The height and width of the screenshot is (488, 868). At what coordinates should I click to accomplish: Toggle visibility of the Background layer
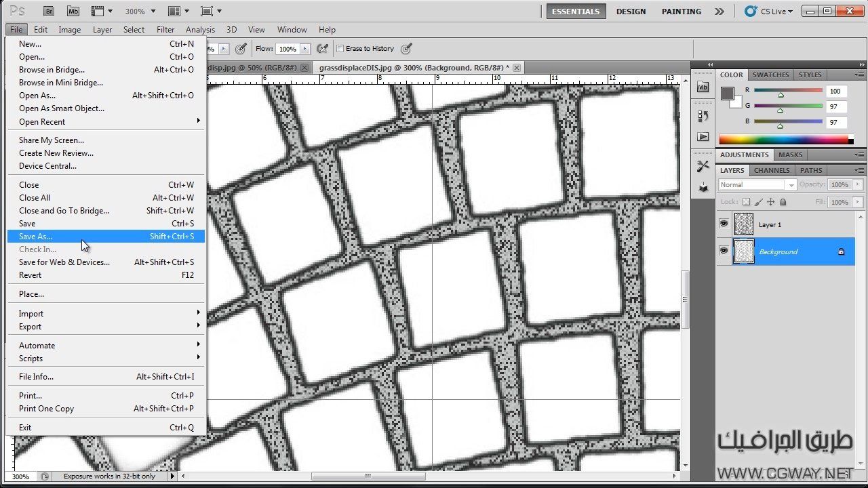click(724, 251)
